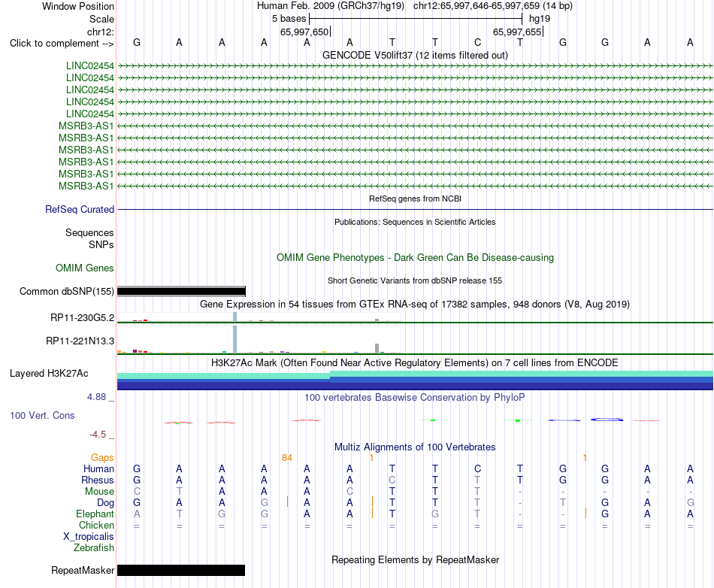Select the Dog species label
The height and width of the screenshot is (588, 714).
105,503
